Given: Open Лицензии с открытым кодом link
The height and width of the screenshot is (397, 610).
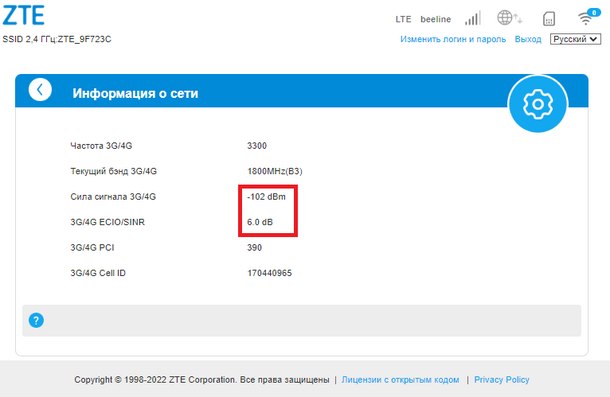Looking at the screenshot, I should pos(400,379).
